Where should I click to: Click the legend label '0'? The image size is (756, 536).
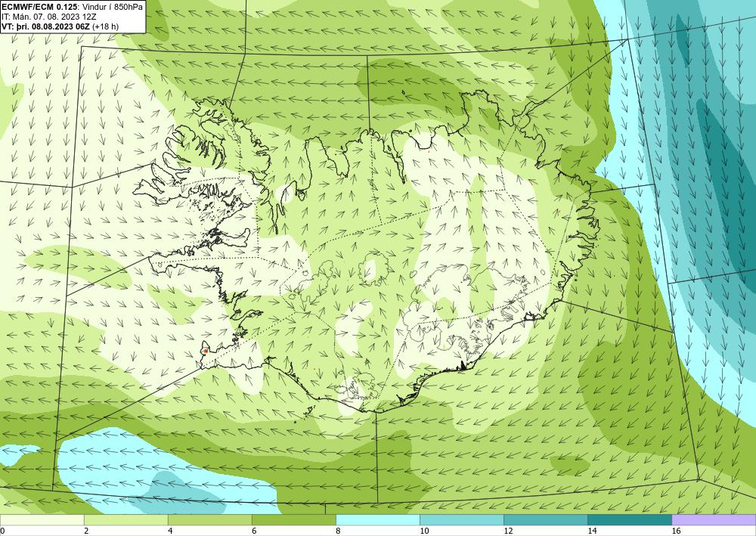[x=2, y=531]
